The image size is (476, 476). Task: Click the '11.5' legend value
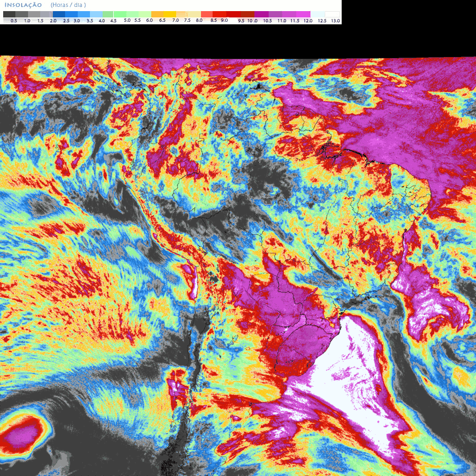[x=295, y=21]
